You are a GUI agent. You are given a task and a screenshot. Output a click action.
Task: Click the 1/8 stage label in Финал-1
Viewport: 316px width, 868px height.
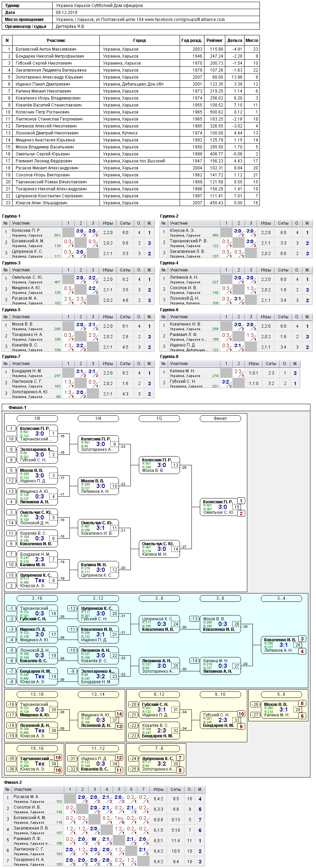[37, 418]
